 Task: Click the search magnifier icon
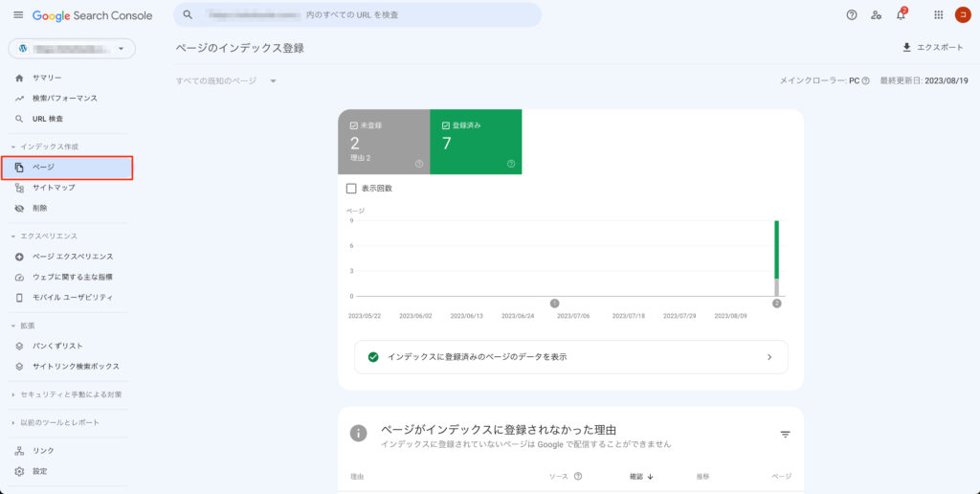point(188,14)
